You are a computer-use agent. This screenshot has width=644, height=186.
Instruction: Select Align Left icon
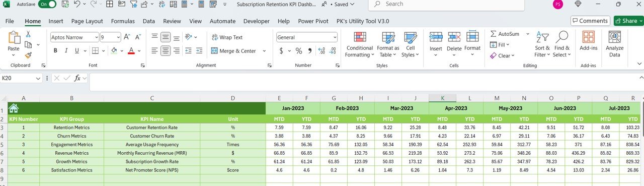point(154,51)
